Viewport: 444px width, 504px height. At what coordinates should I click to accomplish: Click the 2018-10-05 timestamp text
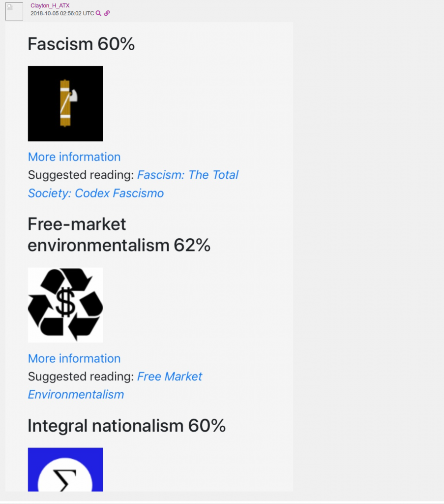pos(62,13)
